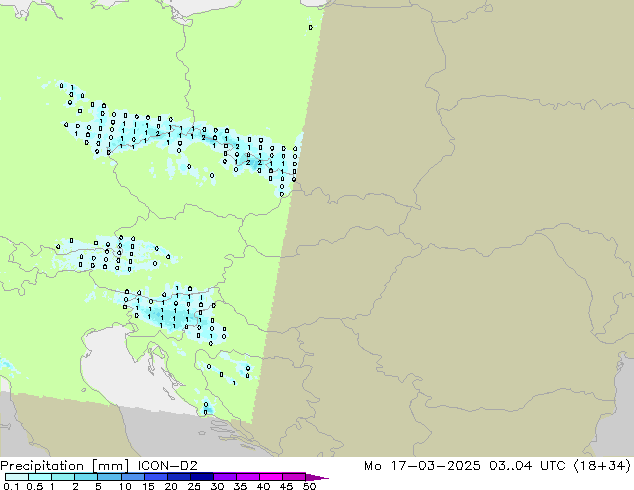Click the '0.5' legend value label
Image resolution: width=634 pixels, height=490 pixels.
click(x=35, y=486)
